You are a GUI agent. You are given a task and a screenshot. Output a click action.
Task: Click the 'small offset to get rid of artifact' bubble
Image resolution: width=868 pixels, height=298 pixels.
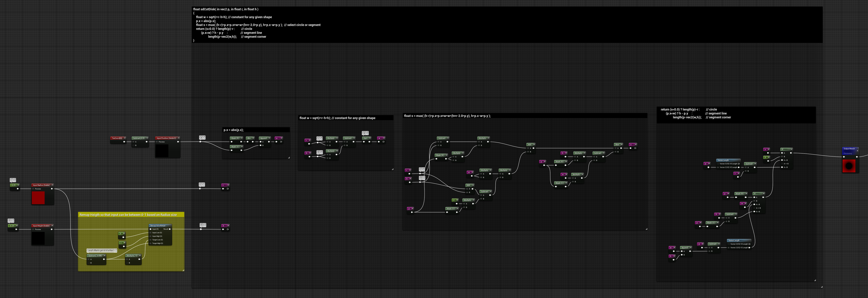(x=102, y=250)
